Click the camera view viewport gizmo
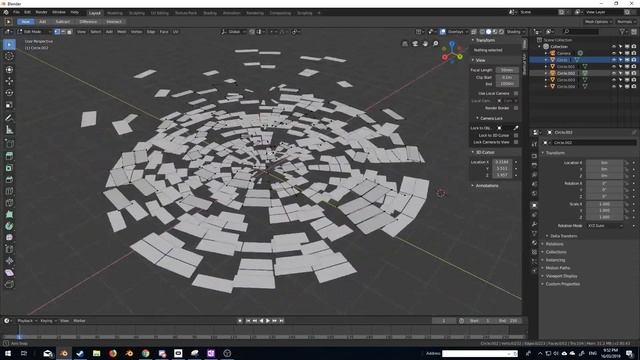 pos(415,43)
